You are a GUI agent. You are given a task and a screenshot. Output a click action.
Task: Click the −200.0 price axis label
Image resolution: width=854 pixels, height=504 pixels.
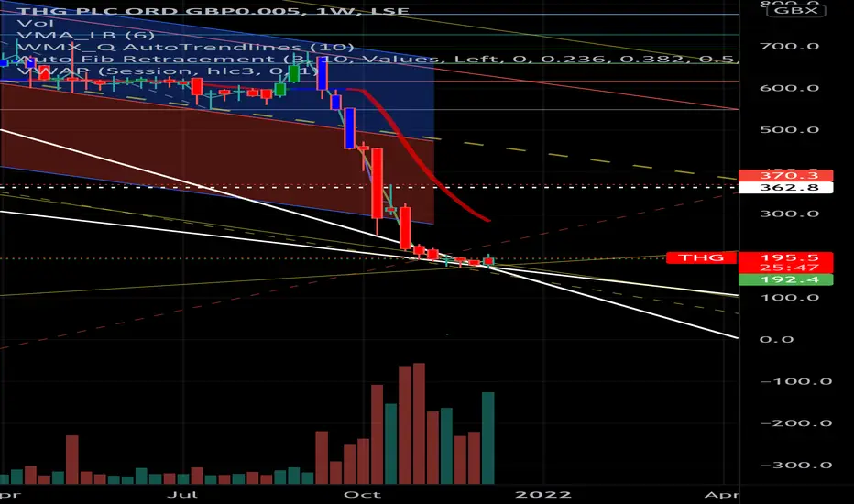[x=795, y=423]
